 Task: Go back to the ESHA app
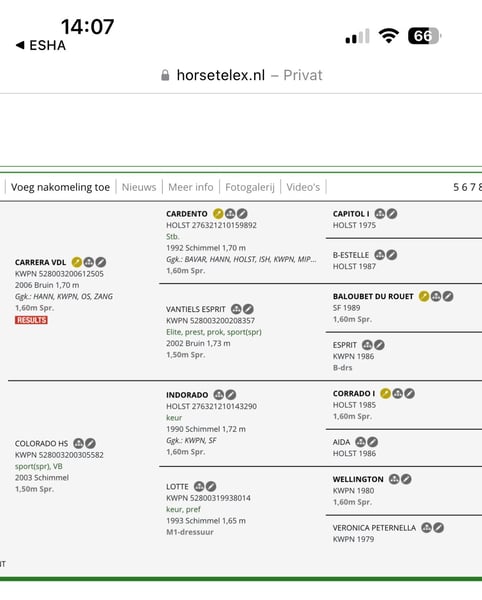(x=41, y=46)
